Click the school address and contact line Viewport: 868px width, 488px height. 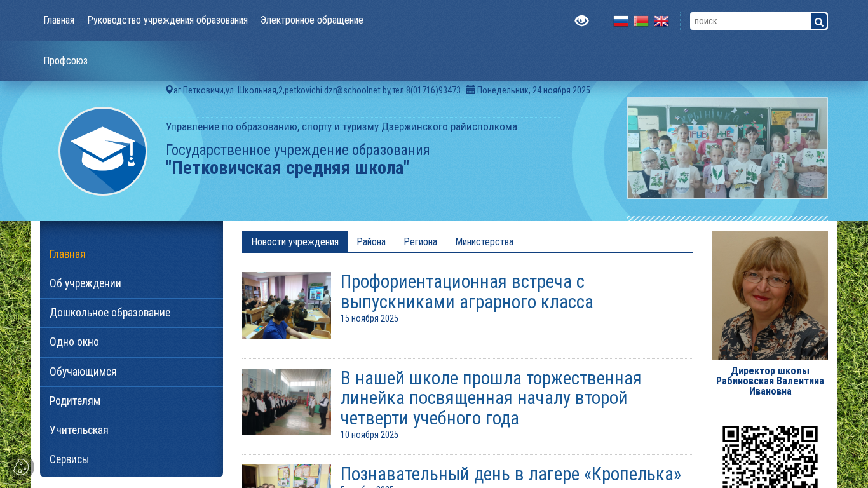(x=317, y=90)
